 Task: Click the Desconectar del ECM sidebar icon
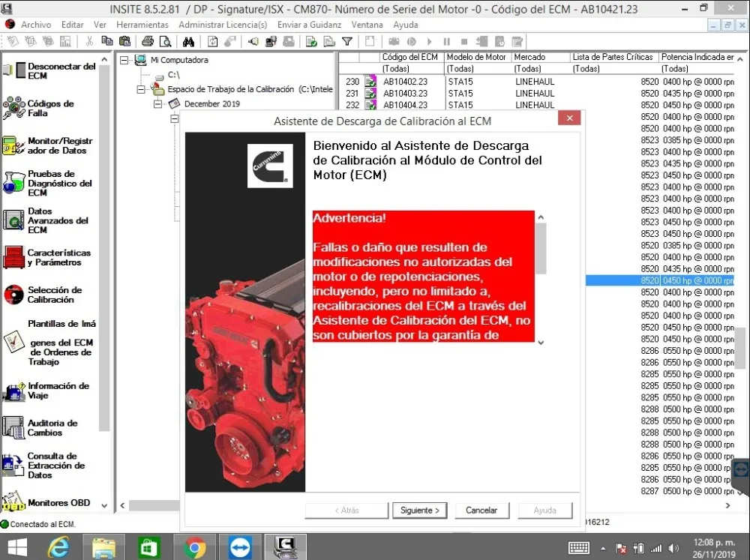click(x=14, y=70)
